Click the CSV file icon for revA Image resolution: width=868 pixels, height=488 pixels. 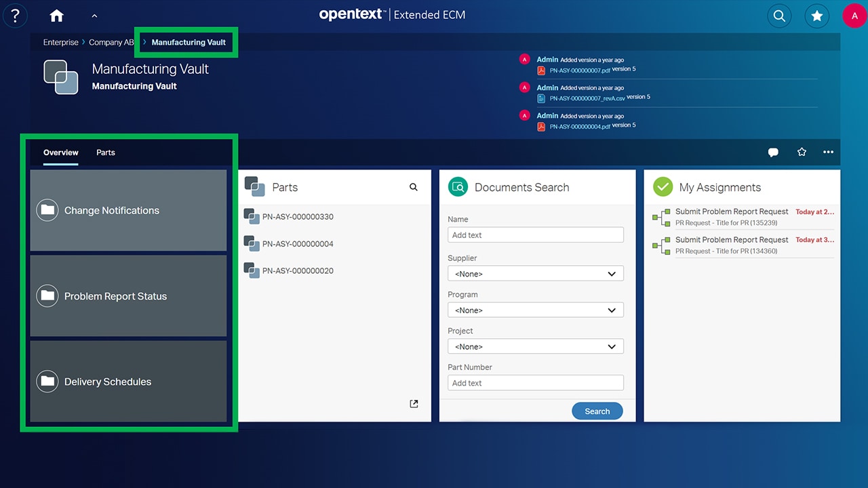coord(541,98)
